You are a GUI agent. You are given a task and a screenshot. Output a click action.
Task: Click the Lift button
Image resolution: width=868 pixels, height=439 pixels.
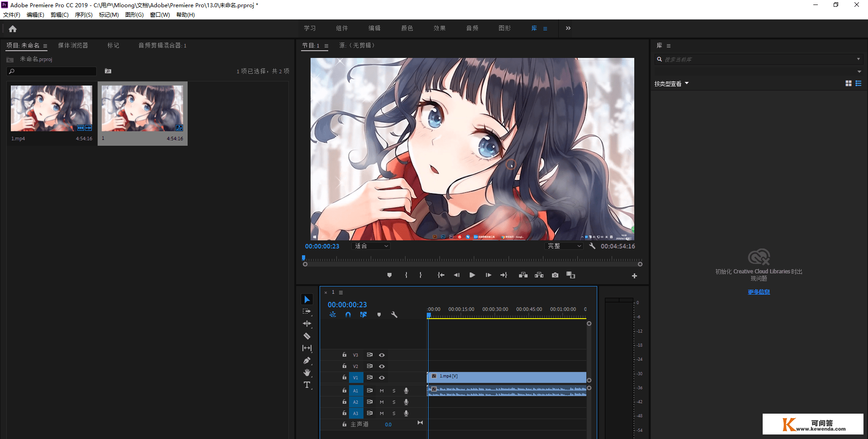tap(523, 275)
